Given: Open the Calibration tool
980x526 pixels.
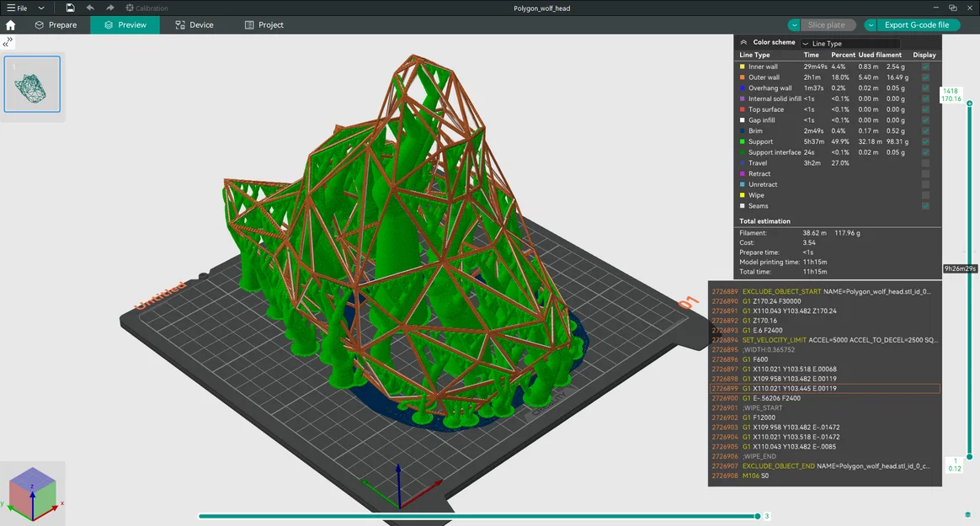Looking at the screenshot, I should click(x=141, y=8).
